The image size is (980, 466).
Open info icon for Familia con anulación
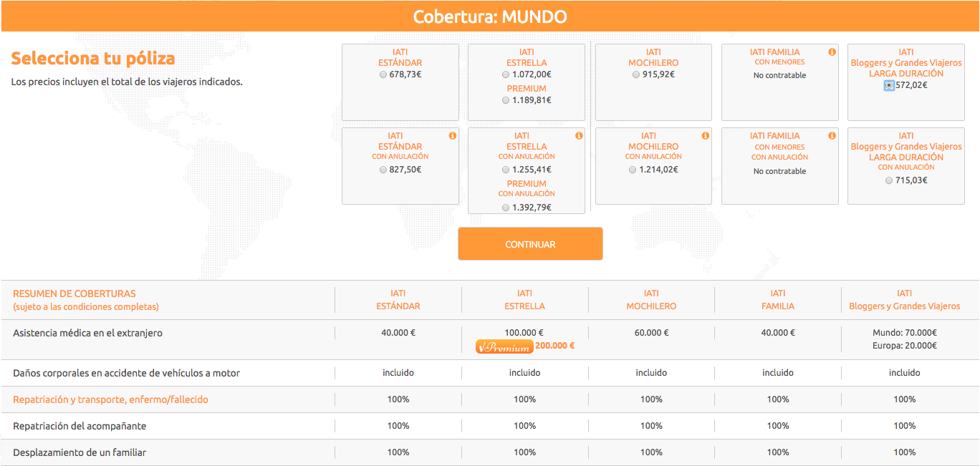(832, 136)
